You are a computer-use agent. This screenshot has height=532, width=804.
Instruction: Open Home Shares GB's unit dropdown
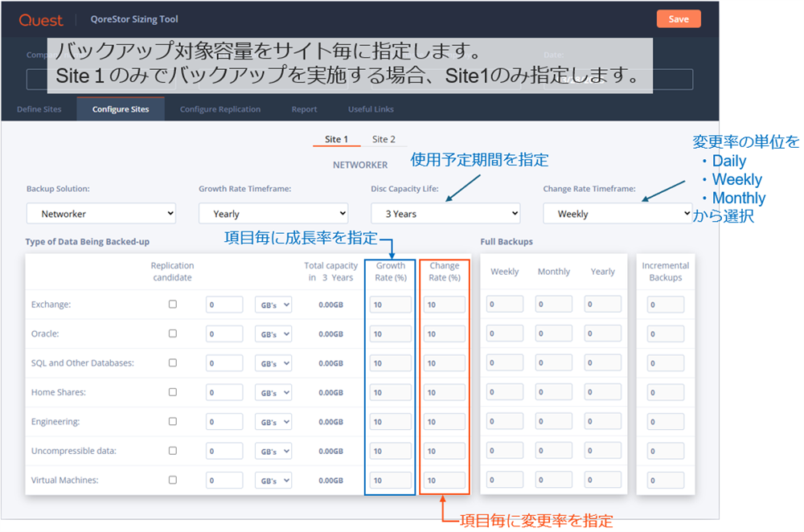click(273, 392)
